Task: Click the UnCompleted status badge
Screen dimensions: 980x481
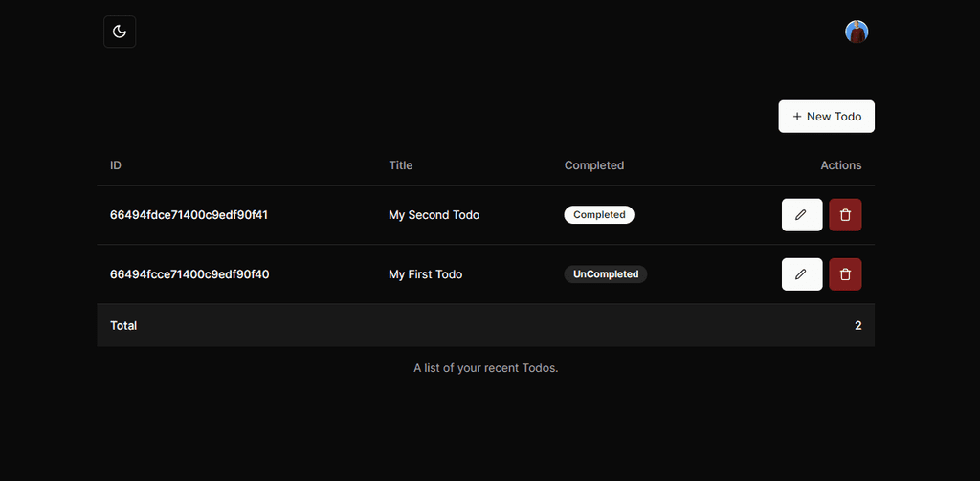Action: point(606,274)
